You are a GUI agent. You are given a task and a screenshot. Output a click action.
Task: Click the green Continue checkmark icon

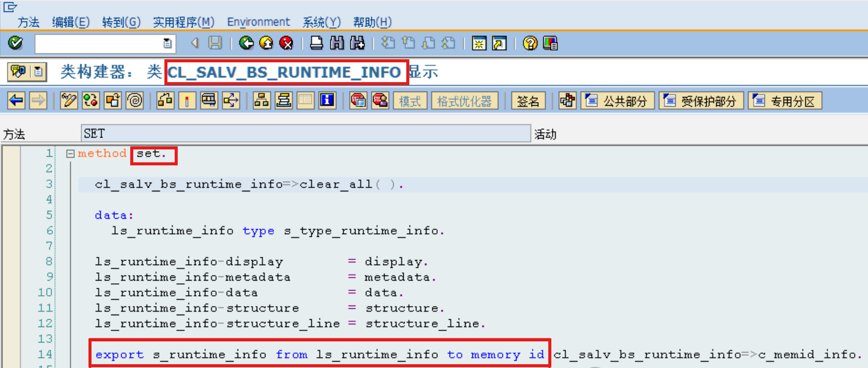pyautogui.click(x=15, y=43)
